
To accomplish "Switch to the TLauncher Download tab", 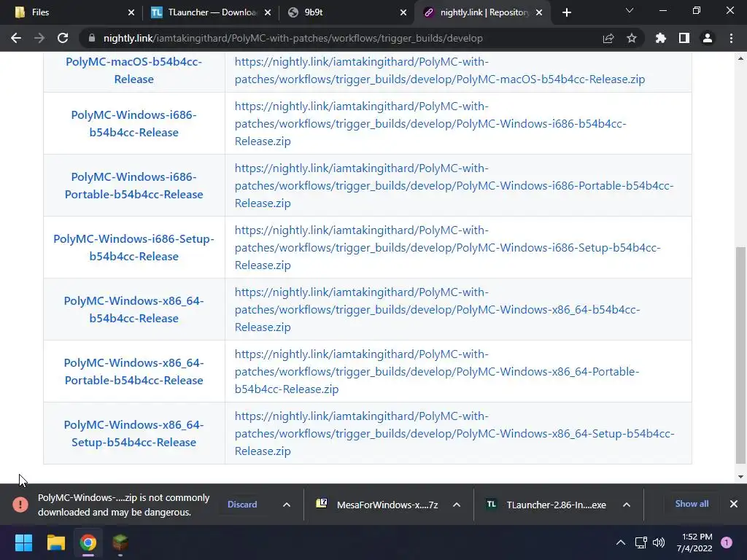I will 209,12.
